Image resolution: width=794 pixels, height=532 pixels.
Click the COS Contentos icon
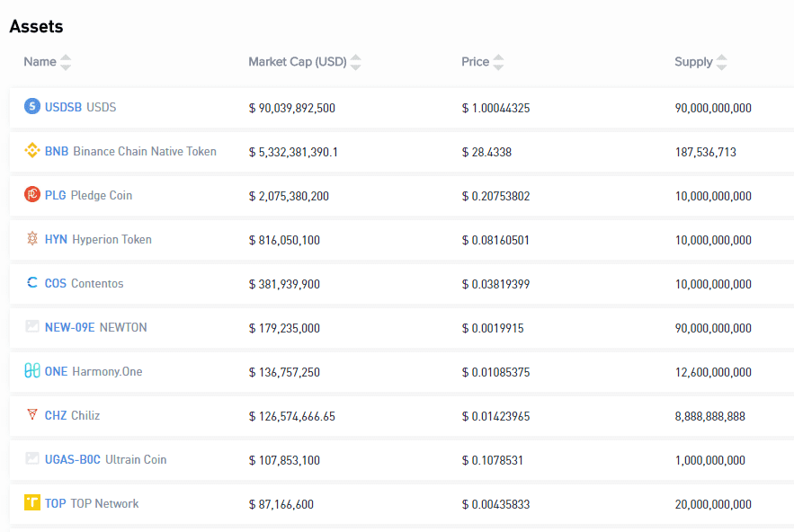pos(31,282)
